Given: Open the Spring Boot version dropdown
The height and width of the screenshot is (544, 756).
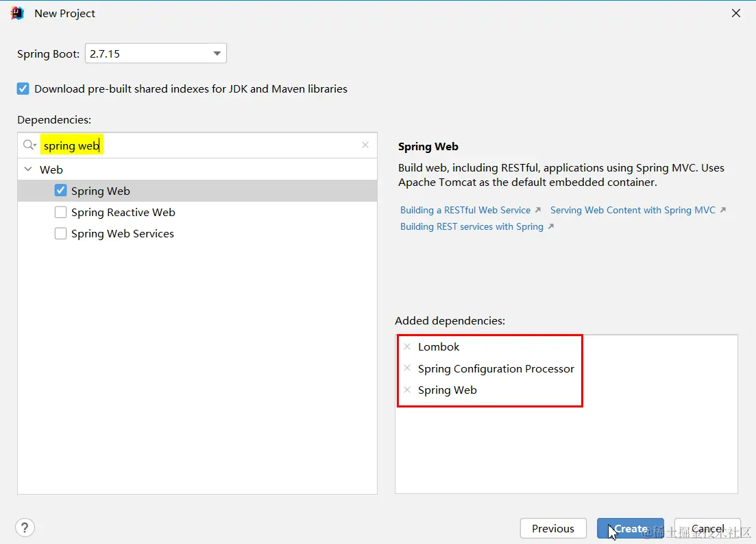Looking at the screenshot, I should pyautogui.click(x=217, y=54).
